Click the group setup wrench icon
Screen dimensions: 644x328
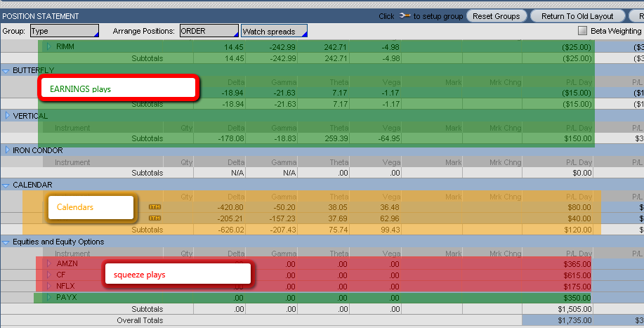(405, 16)
